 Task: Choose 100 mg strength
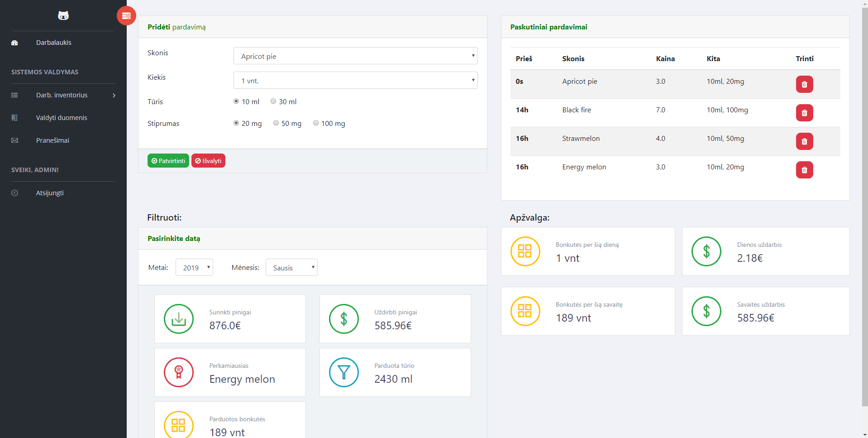coord(316,123)
